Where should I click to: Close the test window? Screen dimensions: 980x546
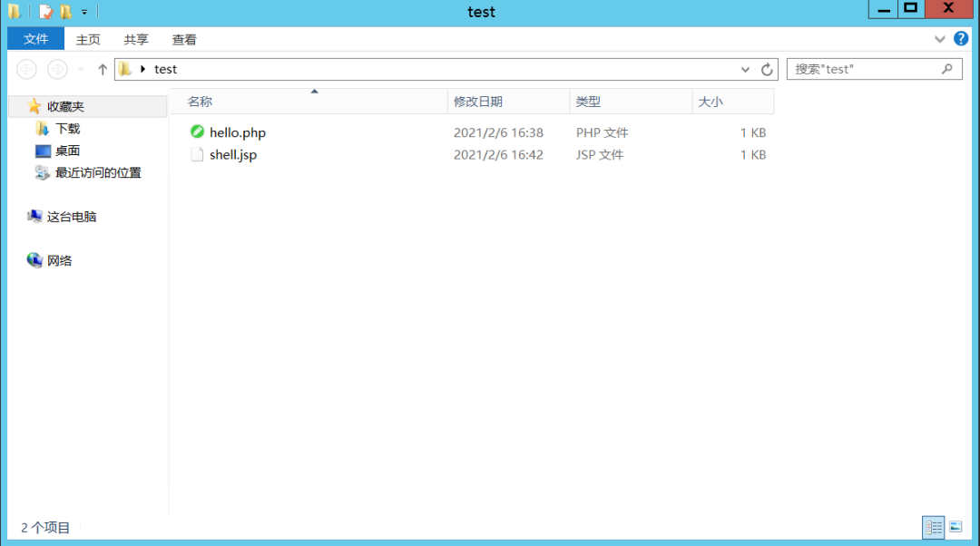click(948, 9)
